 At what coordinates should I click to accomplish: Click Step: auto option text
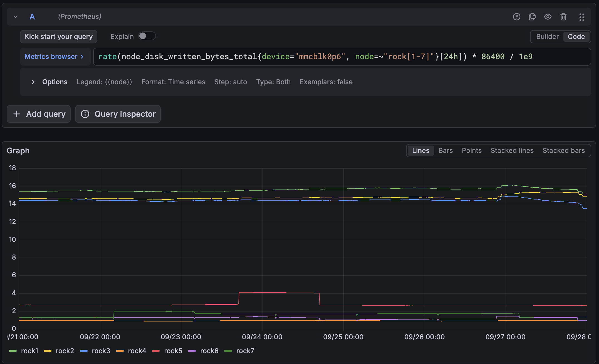(x=231, y=82)
